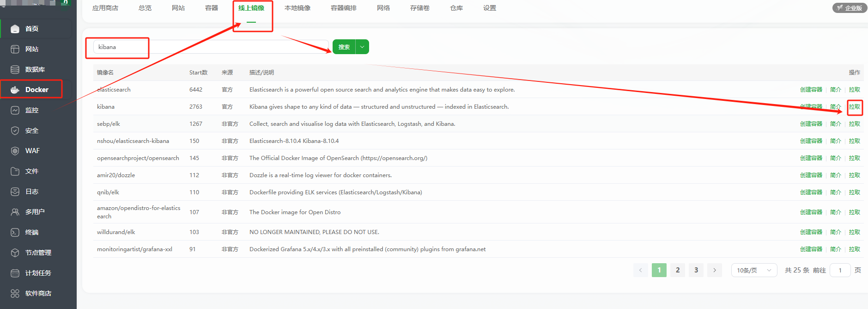Click the Terminal prompt icon
The image size is (868, 309).
click(15, 232)
